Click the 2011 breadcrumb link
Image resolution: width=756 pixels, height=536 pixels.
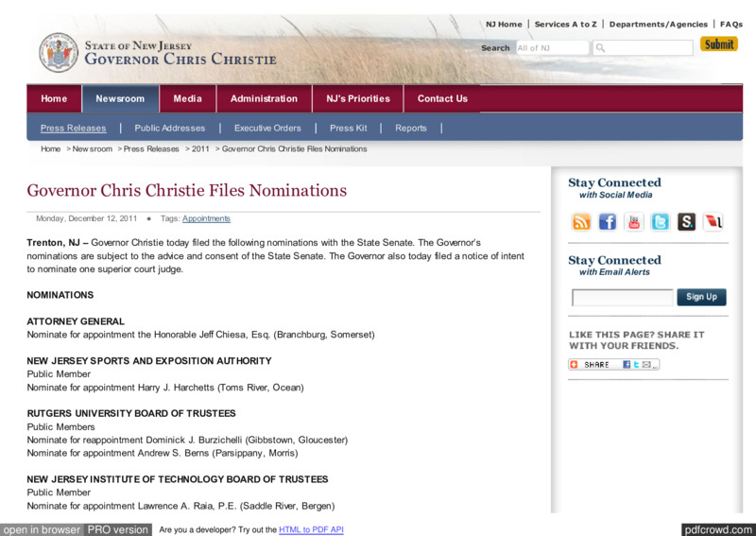[200, 149]
